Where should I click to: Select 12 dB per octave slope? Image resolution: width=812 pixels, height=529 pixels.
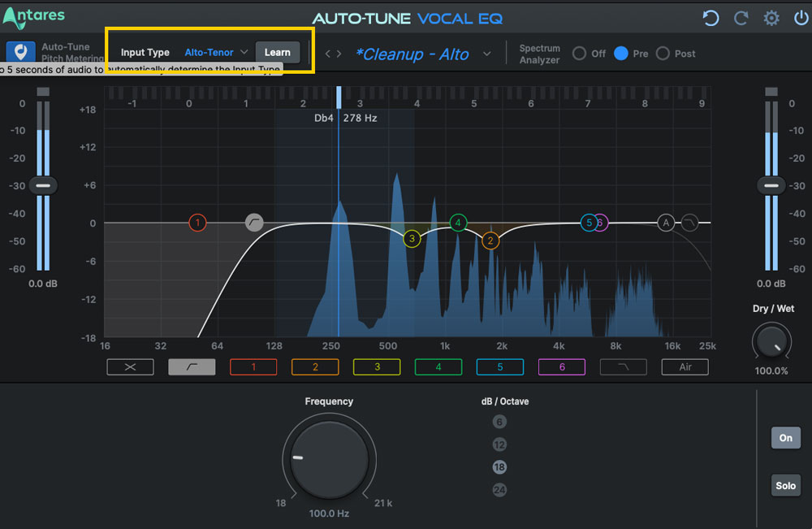click(499, 444)
